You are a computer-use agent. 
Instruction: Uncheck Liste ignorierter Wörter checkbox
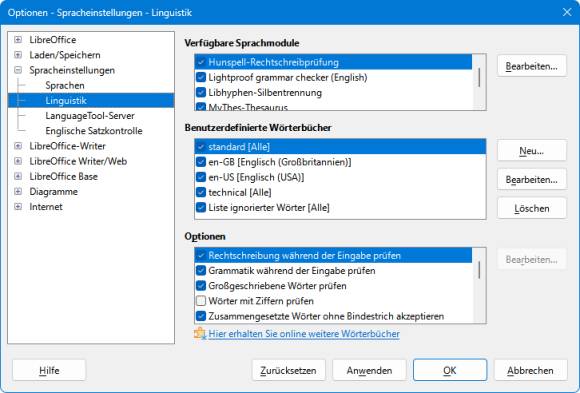click(x=201, y=207)
